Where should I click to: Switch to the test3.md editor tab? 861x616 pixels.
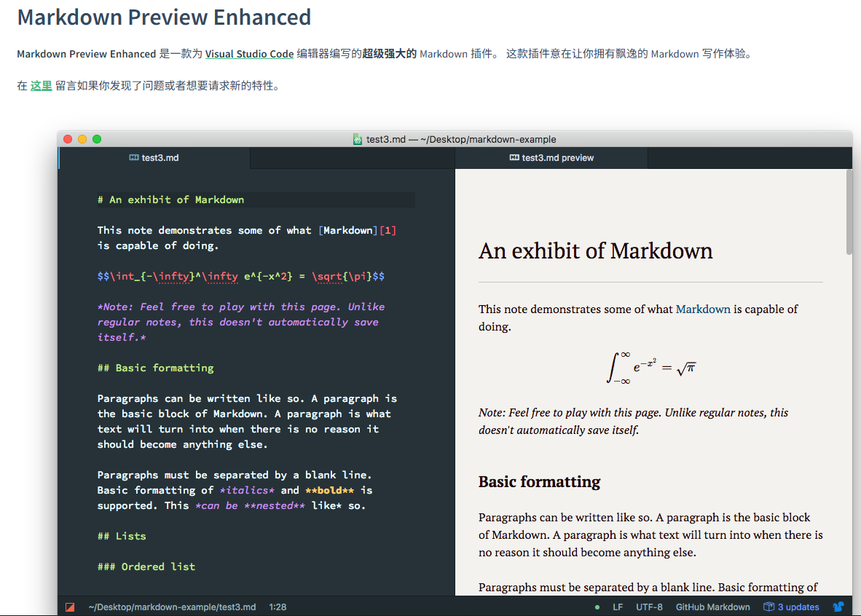154,157
